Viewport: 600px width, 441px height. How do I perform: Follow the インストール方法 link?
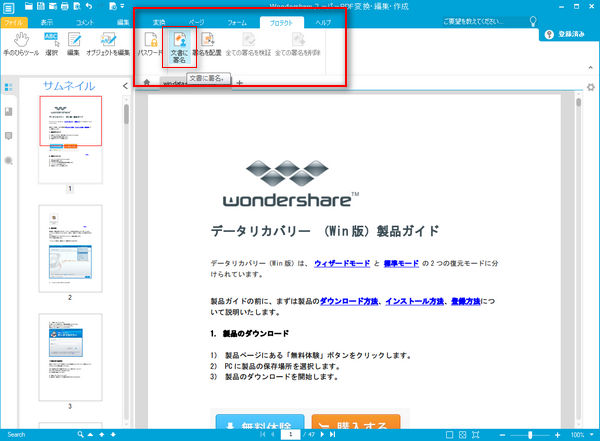[414, 301]
